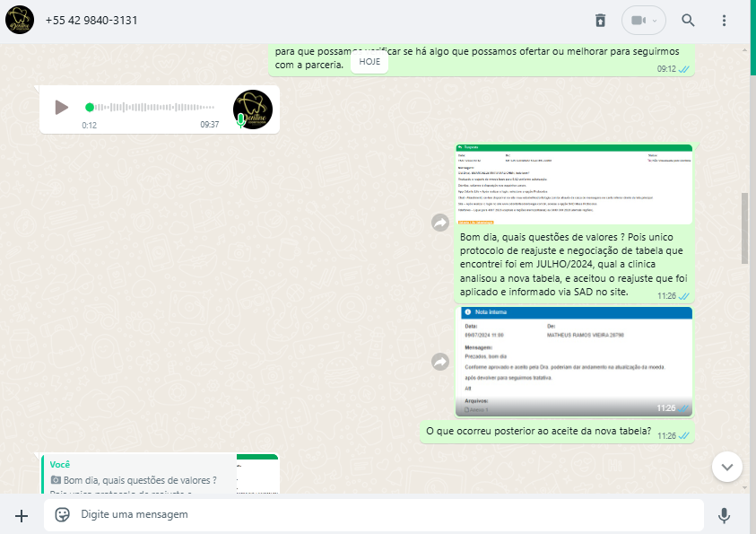Expand the video call dropdown arrow
The image size is (756, 534).
point(655,21)
